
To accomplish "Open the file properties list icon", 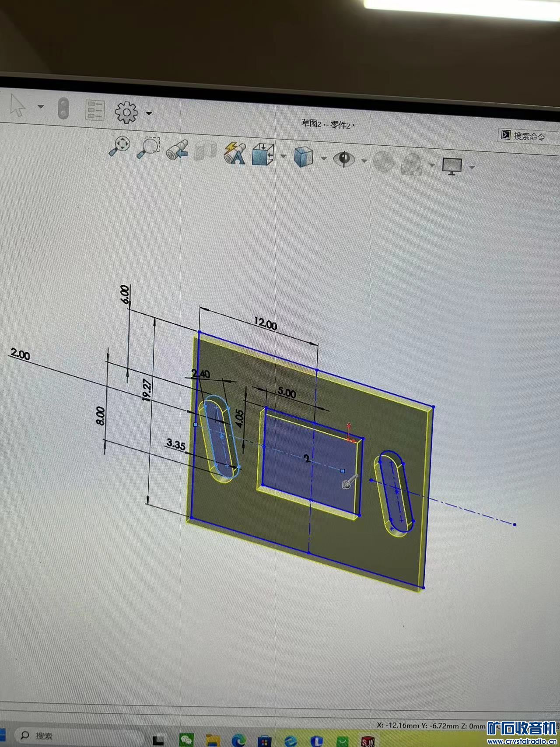I will coord(95,110).
